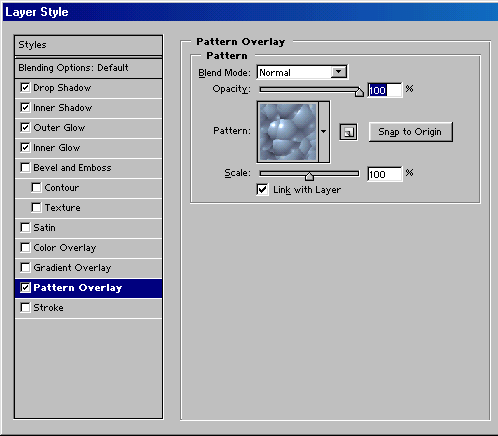Toggle the Texture checkbox
The image size is (498, 436).
point(36,207)
